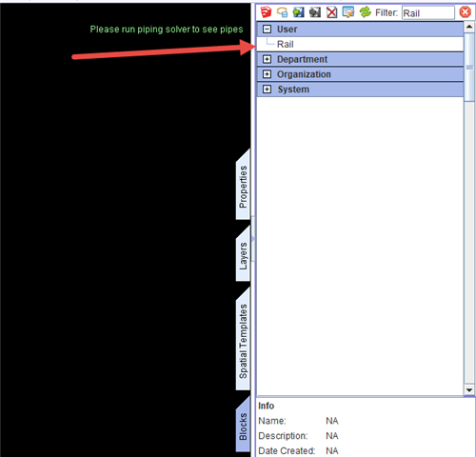
Task: Click the green refresh arrows icon
Action: point(366,12)
